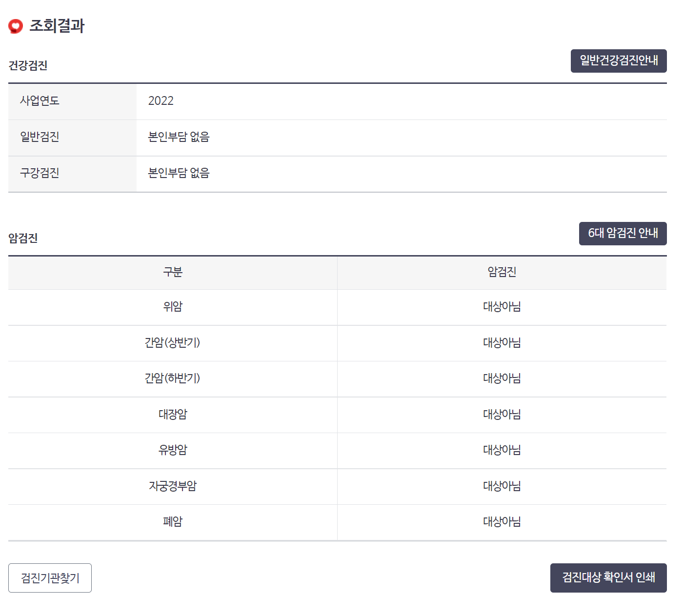Select the 위암 row label
Viewport: 684px width, 616px height.
tap(173, 306)
